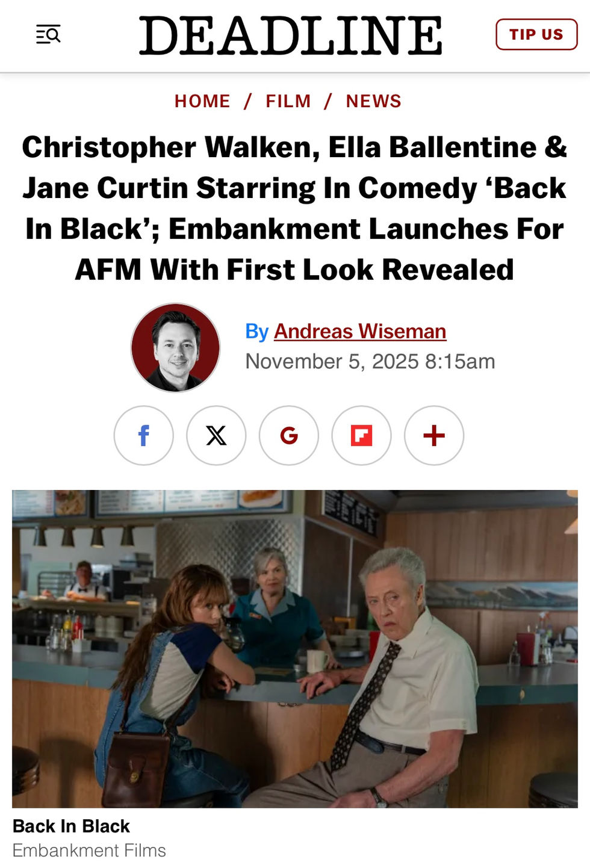Click the November 5, 2025 date stamp

[370, 361]
